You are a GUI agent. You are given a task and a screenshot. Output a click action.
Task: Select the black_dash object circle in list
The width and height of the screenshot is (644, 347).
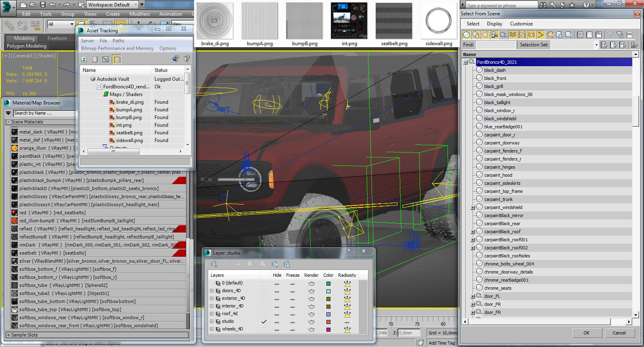[x=479, y=70]
